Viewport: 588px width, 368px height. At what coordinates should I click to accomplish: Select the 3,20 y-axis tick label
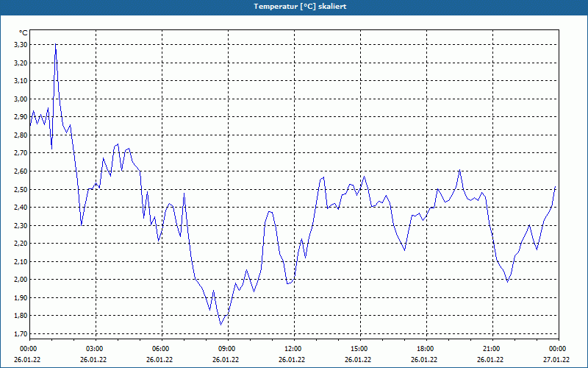[x=21, y=63]
